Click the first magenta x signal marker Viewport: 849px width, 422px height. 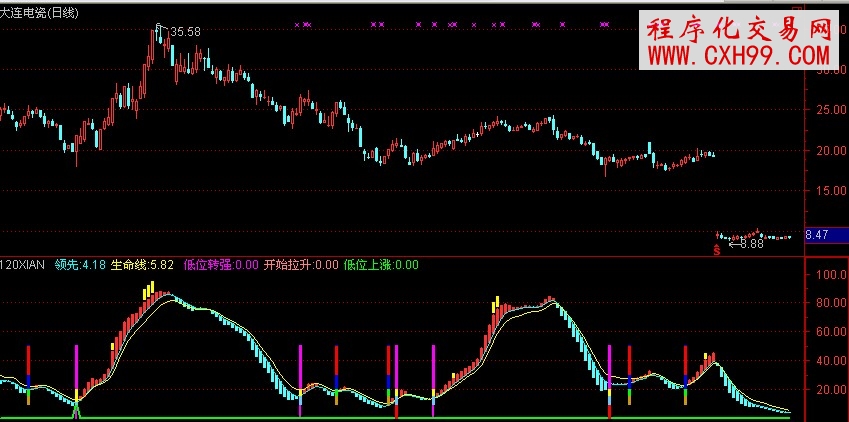[299, 23]
